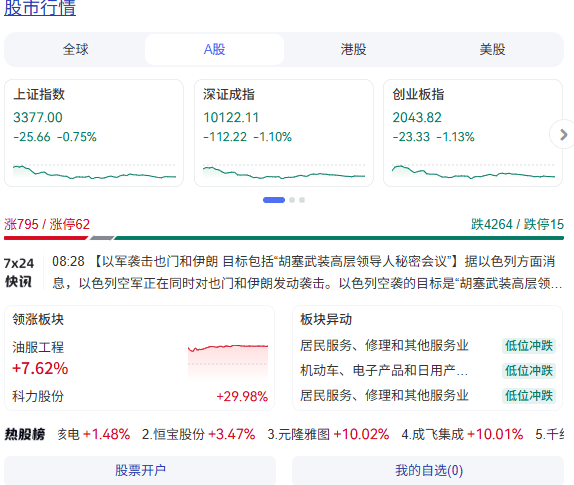
Task: Open 我的自选(0) watchlist
Action: point(428,470)
